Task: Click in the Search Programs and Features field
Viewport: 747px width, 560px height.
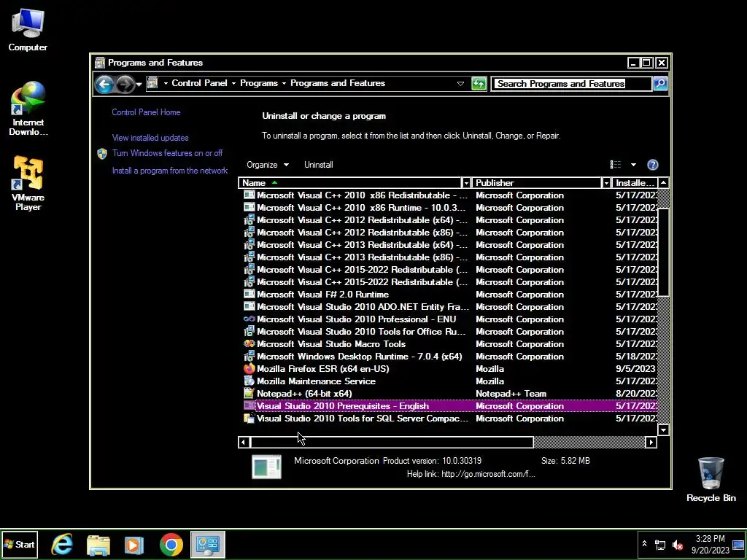Action: click(570, 84)
